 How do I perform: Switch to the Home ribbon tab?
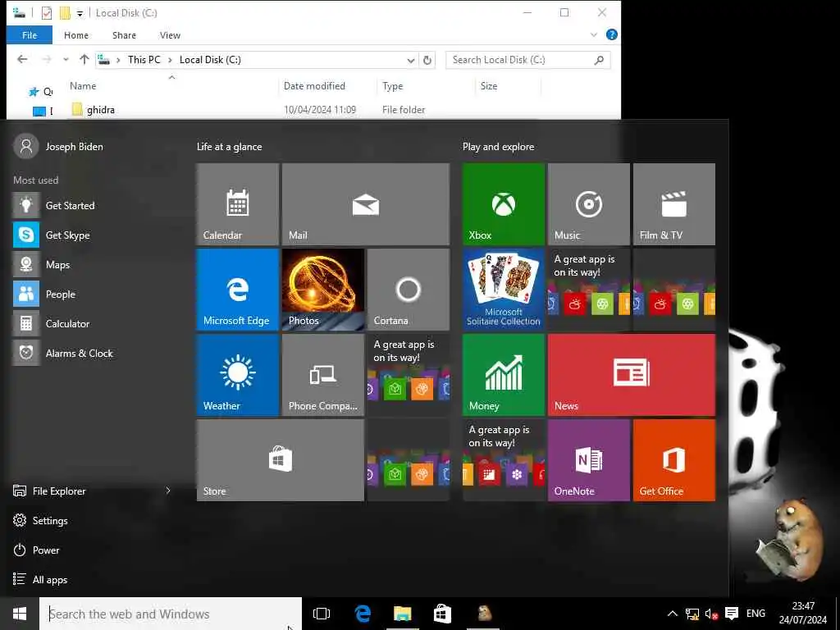tap(76, 35)
